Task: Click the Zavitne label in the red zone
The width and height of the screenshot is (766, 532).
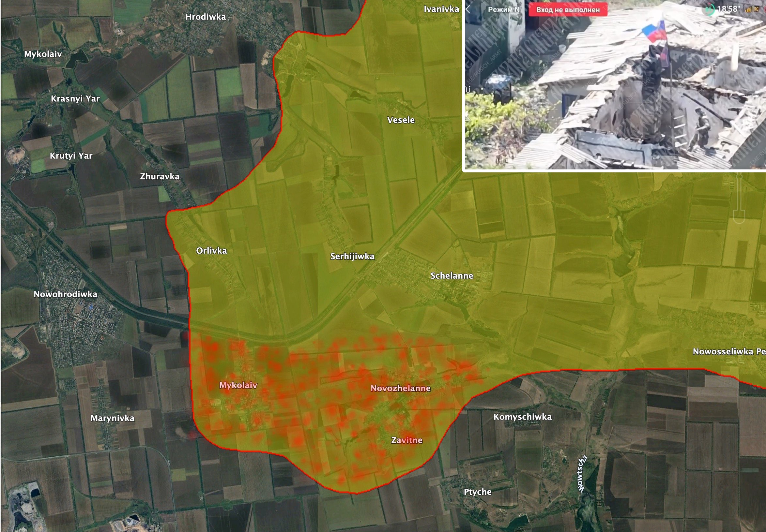Action: [406, 440]
